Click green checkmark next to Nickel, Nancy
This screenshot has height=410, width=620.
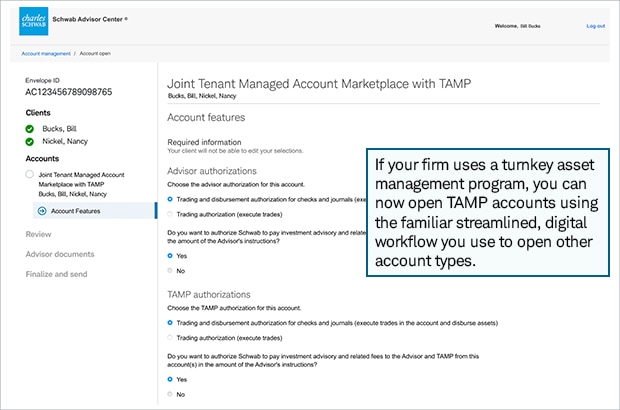coord(30,142)
